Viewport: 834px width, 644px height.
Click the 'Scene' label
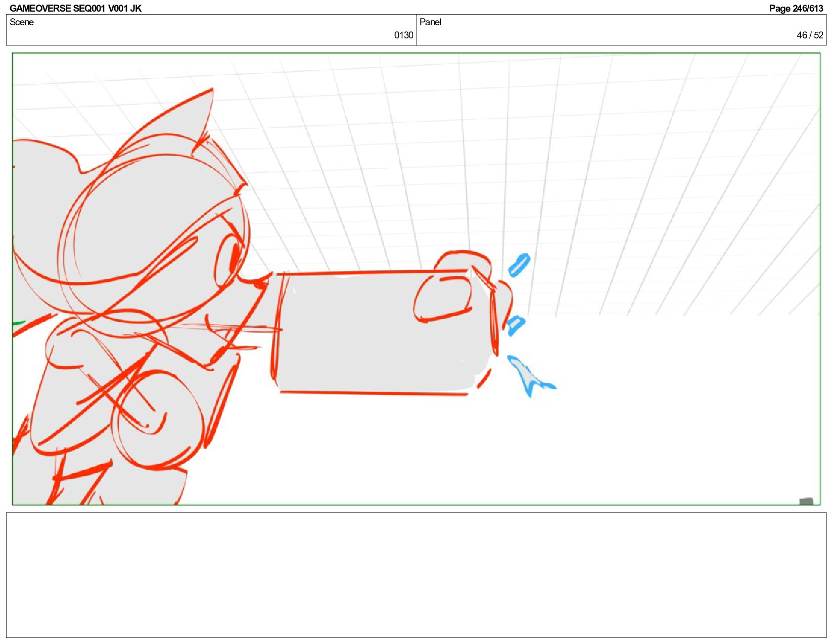point(22,22)
